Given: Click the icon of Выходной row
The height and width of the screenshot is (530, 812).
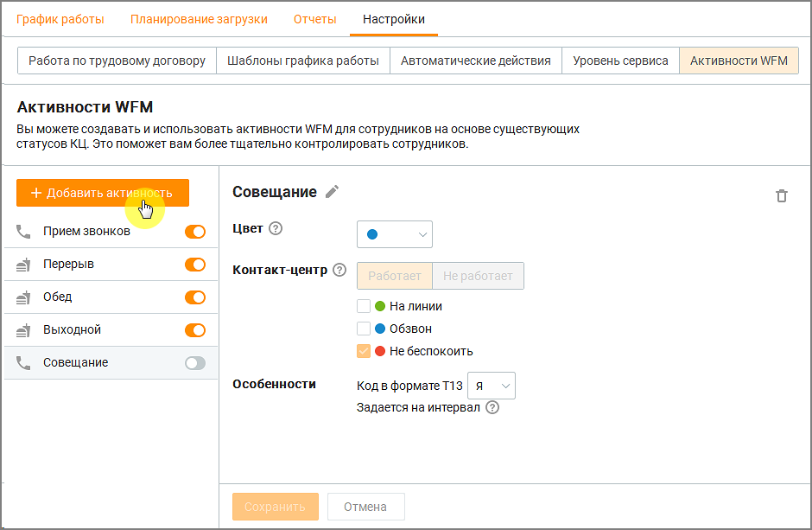Looking at the screenshot, I should point(23,330).
